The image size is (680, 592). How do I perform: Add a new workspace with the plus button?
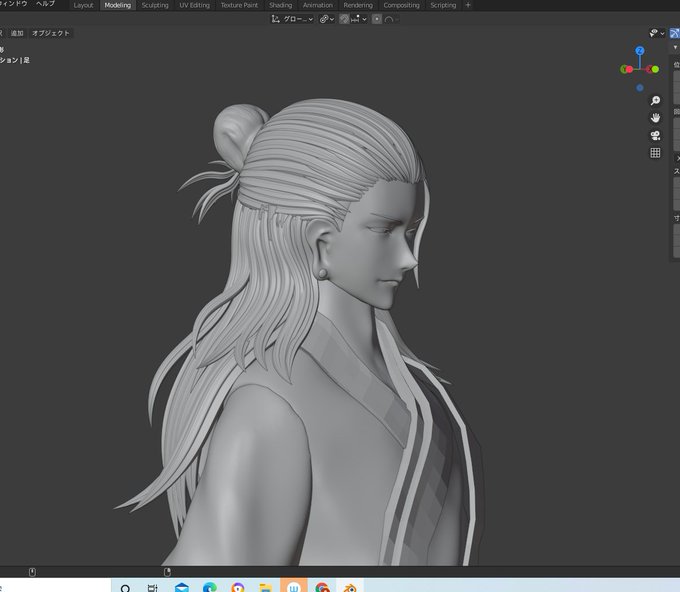coord(468,5)
